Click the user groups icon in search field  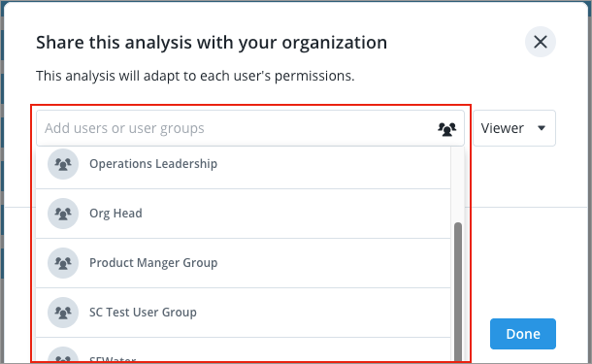point(447,129)
